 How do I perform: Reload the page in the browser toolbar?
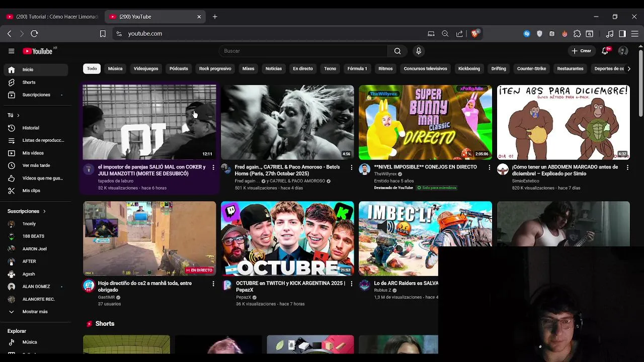[34, 34]
